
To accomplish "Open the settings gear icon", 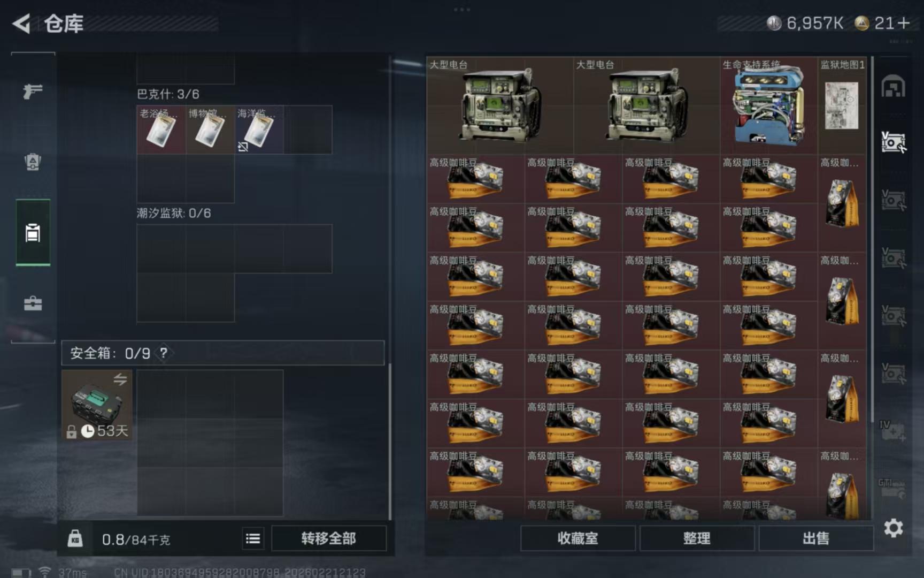I will [x=893, y=529].
